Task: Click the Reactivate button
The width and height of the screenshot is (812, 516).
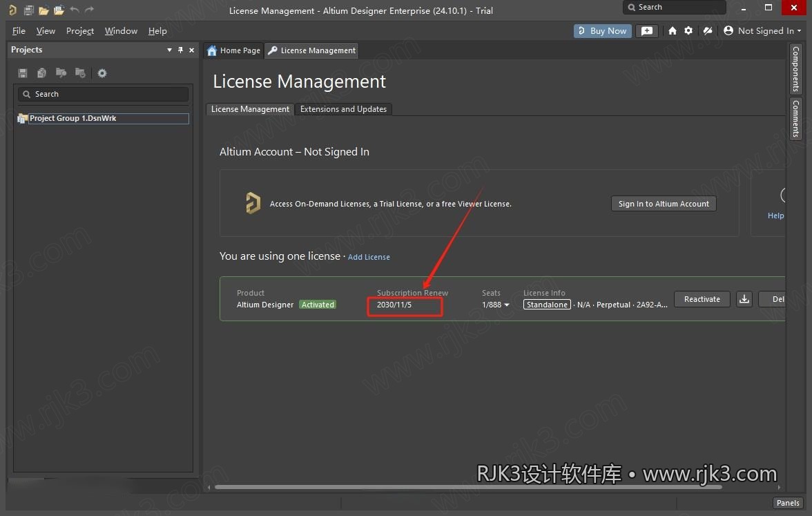Action: click(x=702, y=299)
